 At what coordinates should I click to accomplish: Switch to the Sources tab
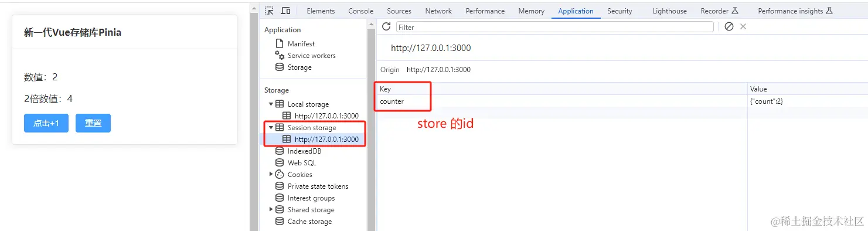399,11
